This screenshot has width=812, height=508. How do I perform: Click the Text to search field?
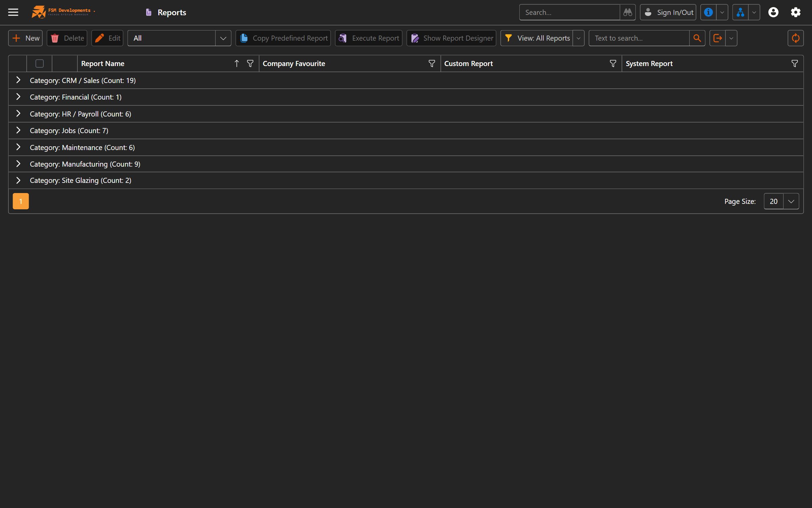click(x=639, y=38)
